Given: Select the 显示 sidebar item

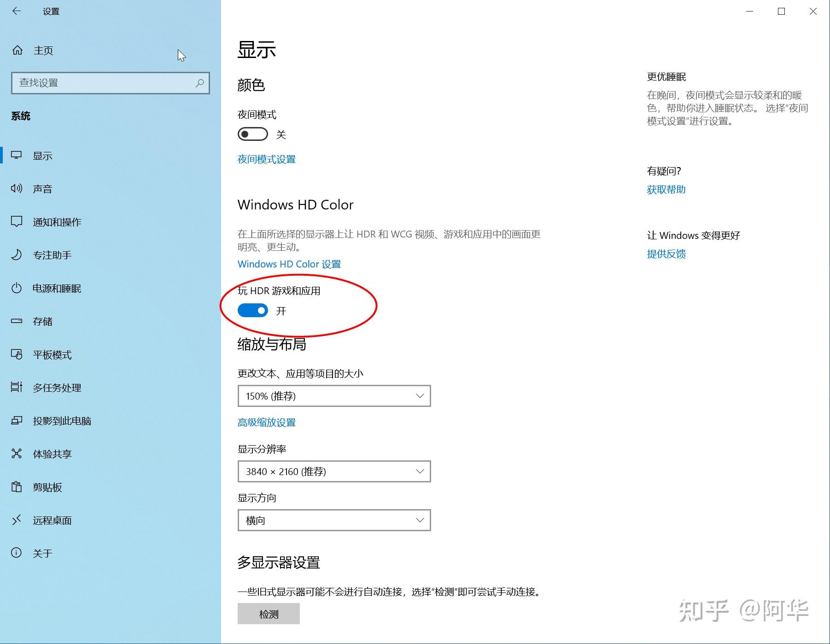Looking at the screenshot, I should (111, 156).
